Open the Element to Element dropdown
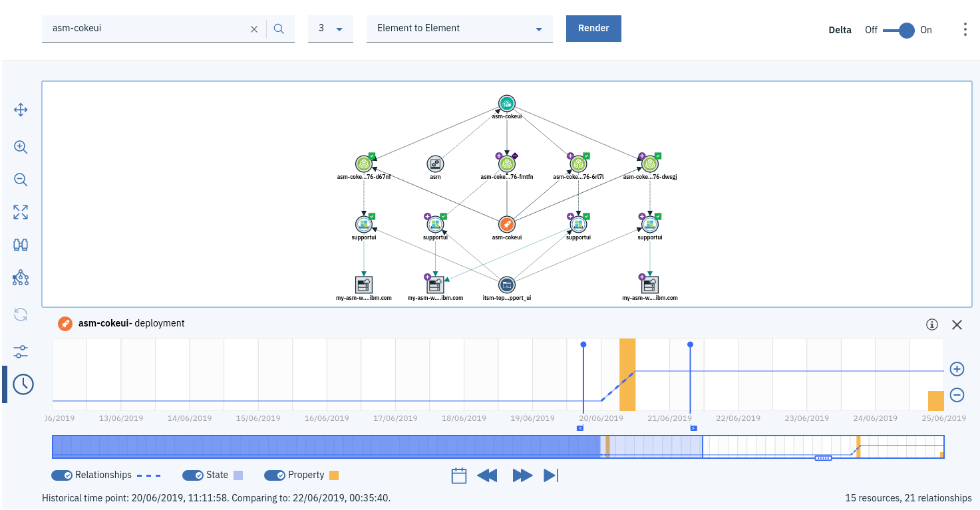980x510 pixels. 460,29
